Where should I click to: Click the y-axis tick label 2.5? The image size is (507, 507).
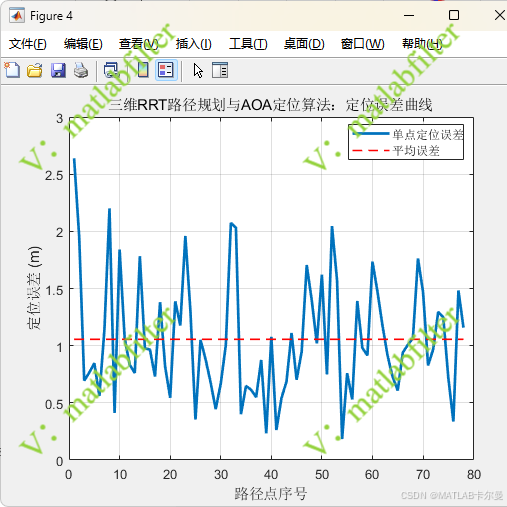[54, 176]
